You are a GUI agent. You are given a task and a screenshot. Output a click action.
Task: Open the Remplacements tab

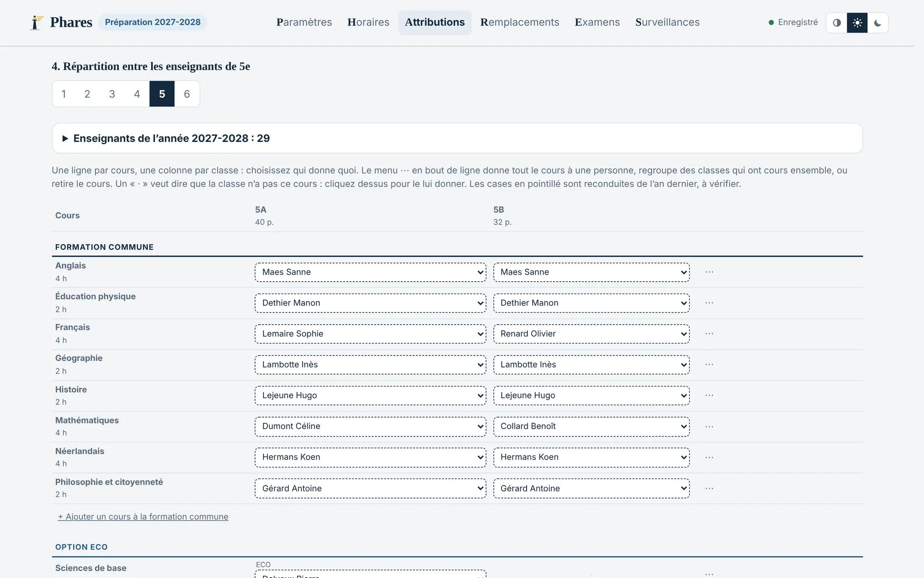520,22
